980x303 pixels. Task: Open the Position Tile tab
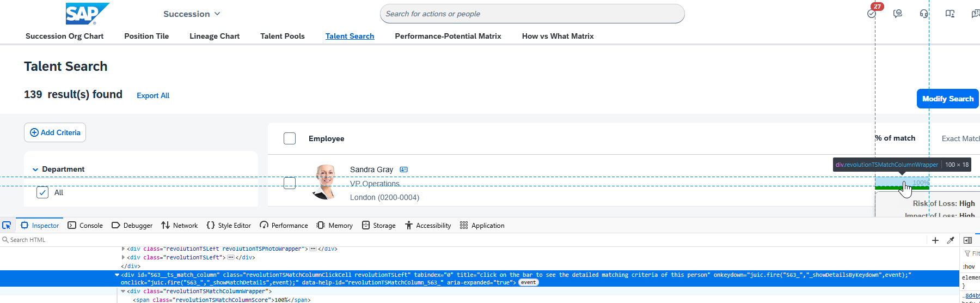point(146,36)
